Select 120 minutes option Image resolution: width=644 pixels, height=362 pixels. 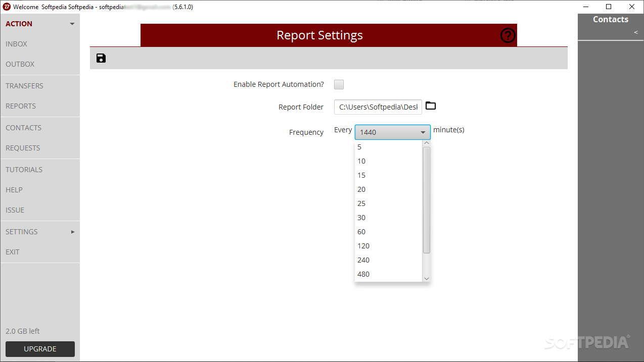tap(389, 246)
